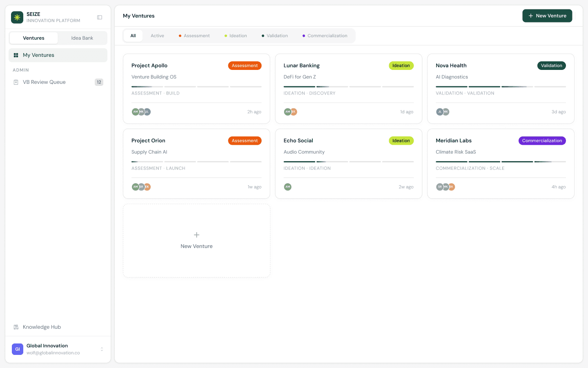The width and height of the screenshot is (588, 368).
Task: Click the SR avatar on Meridian Labs card
Action: pyautogui.click(x=439, y=187)
